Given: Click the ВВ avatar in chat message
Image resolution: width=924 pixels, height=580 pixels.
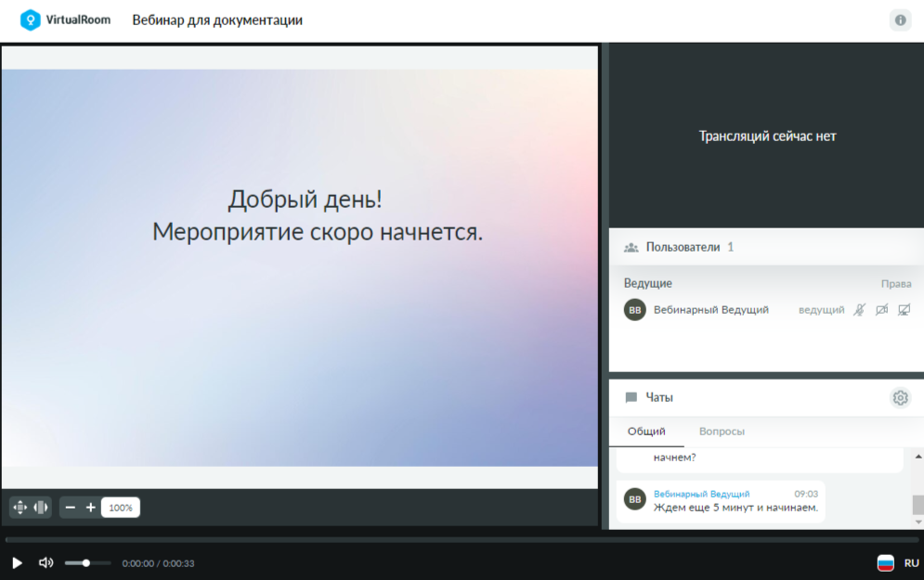Looking at the screenshot, I should click(x=634, y=499).
